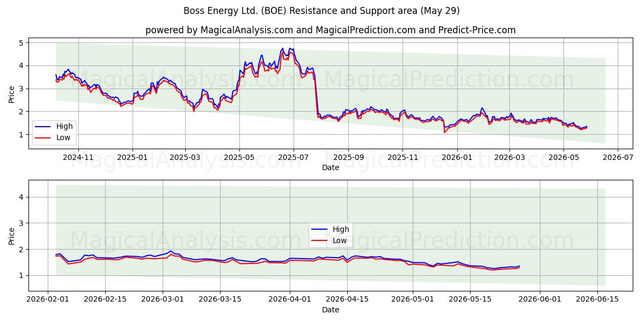
Task: Click the 'Price' y-axis label of the top chart
Action: (12, 94)
